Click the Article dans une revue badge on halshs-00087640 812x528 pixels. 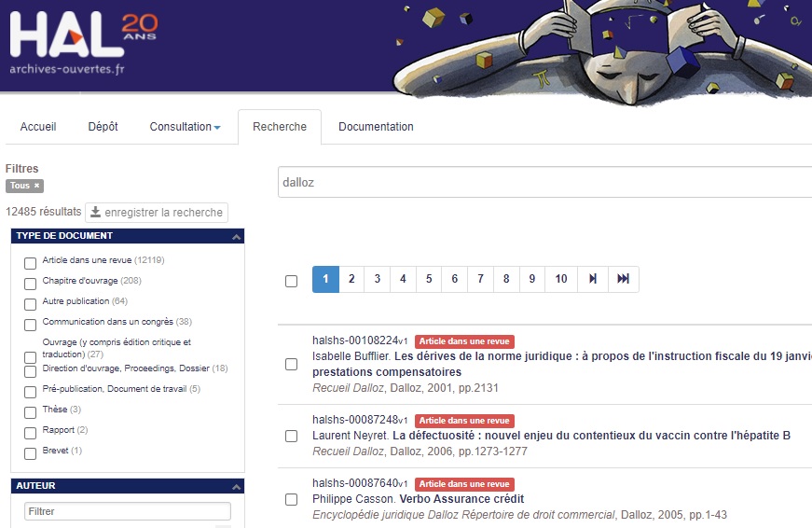464,484
